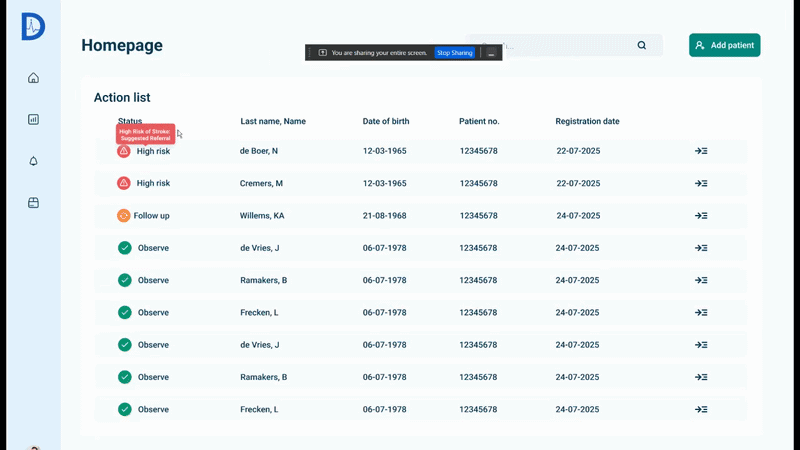Viewport: 800px width, 450px height.
Task: Click de Boer, N's birth date 12-03-1965
Action: [x=385, y=151]
